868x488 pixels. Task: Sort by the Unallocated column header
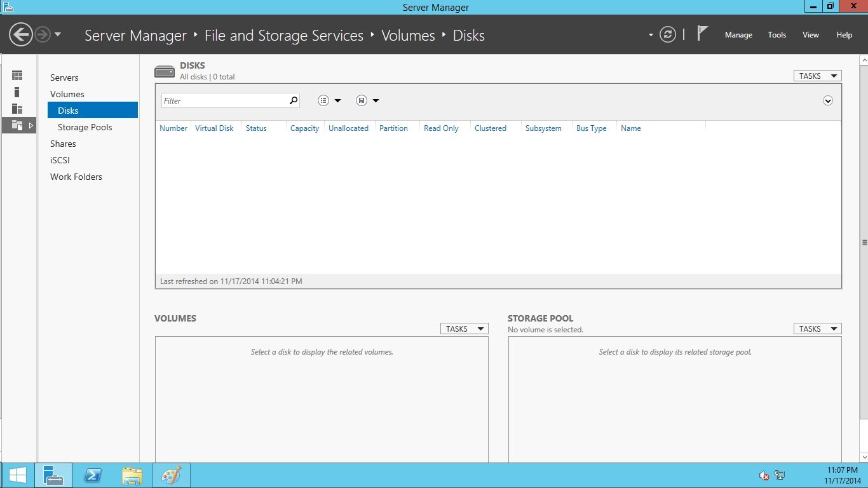pyautogui.click(x=349, y=128)
